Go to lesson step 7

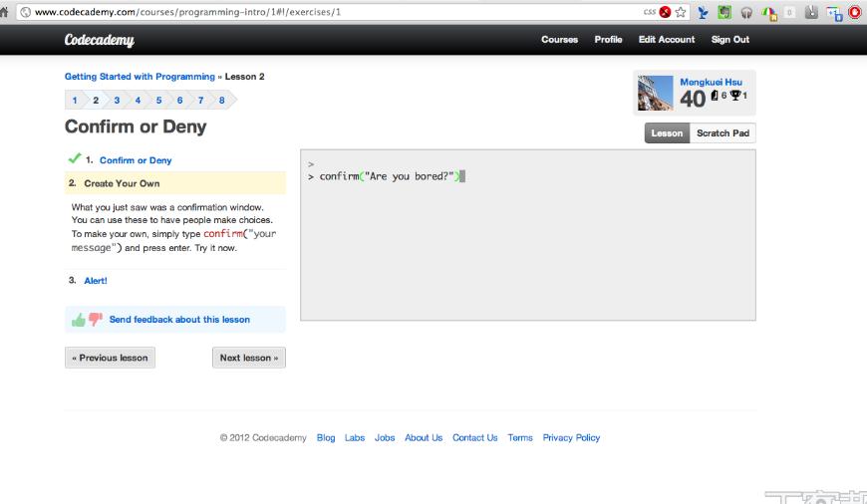coord(200,100)
